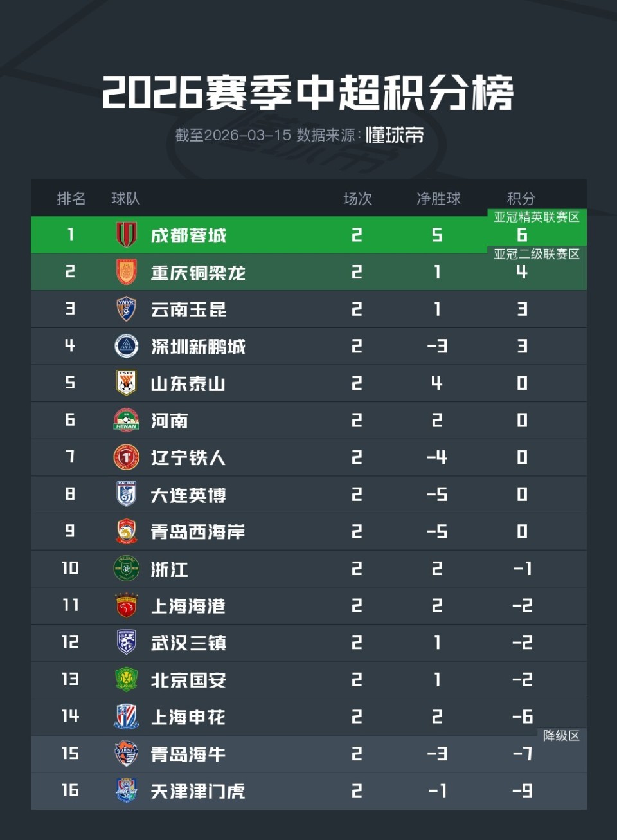617x840 pixels.
Task: Select the 净胜球 column header
Action: [438, 199]
